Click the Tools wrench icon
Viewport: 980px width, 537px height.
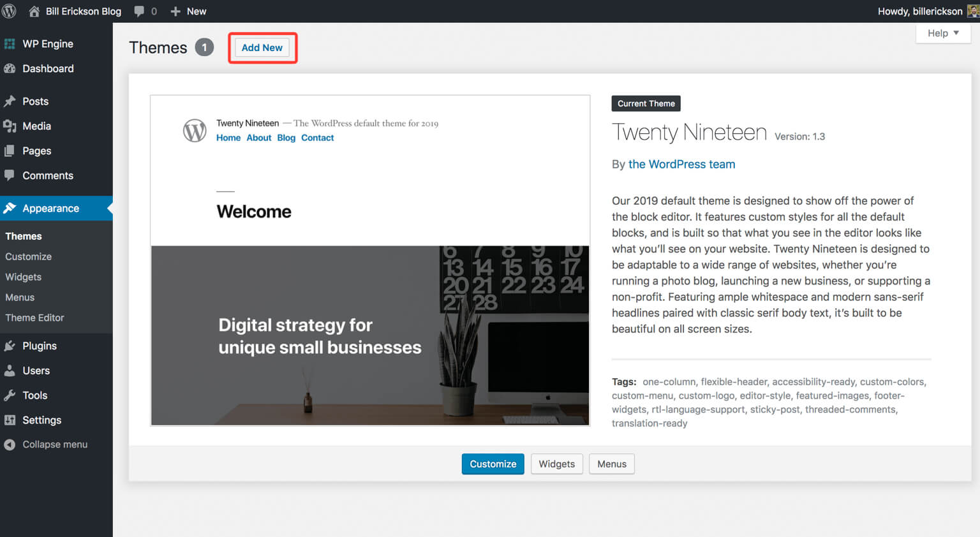(x=10, y=395)
